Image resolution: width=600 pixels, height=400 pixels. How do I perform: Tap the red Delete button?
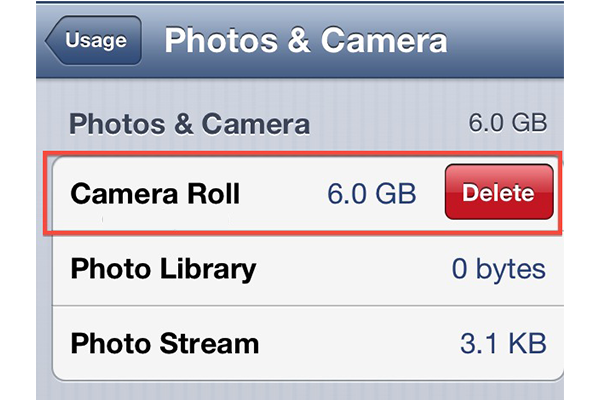click(x=499, y=192)
